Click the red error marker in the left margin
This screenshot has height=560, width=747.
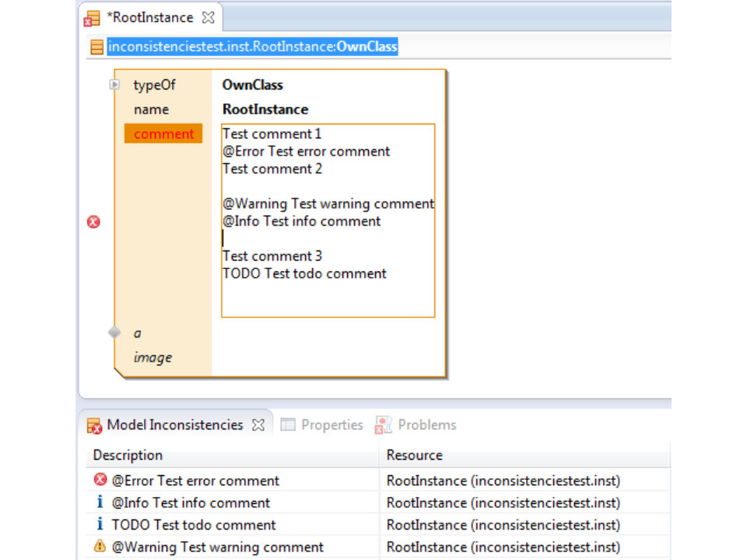tap(93, 222)
